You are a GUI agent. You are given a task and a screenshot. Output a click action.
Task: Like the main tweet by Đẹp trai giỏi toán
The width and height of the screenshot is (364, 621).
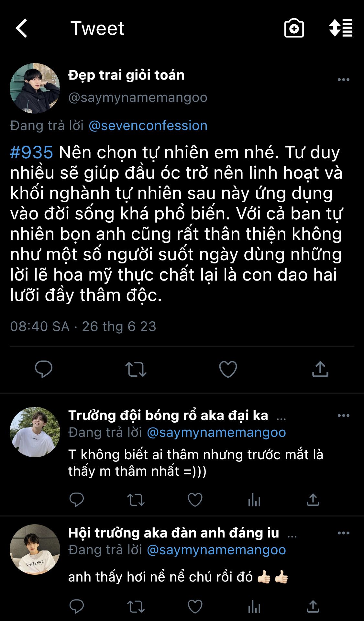[228, 369]
